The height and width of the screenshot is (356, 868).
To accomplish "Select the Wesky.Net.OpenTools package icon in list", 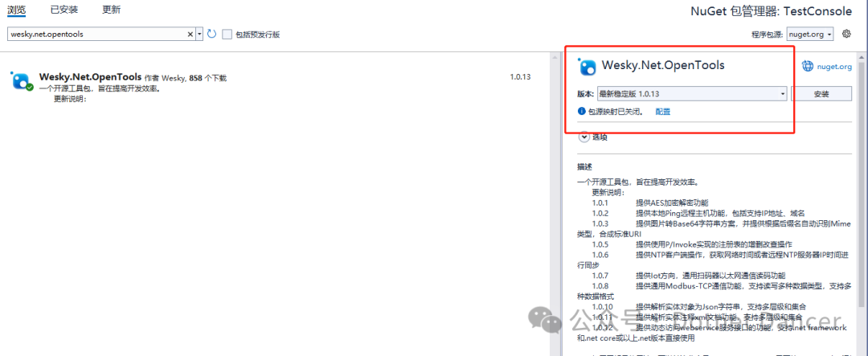I will [23, 81].
